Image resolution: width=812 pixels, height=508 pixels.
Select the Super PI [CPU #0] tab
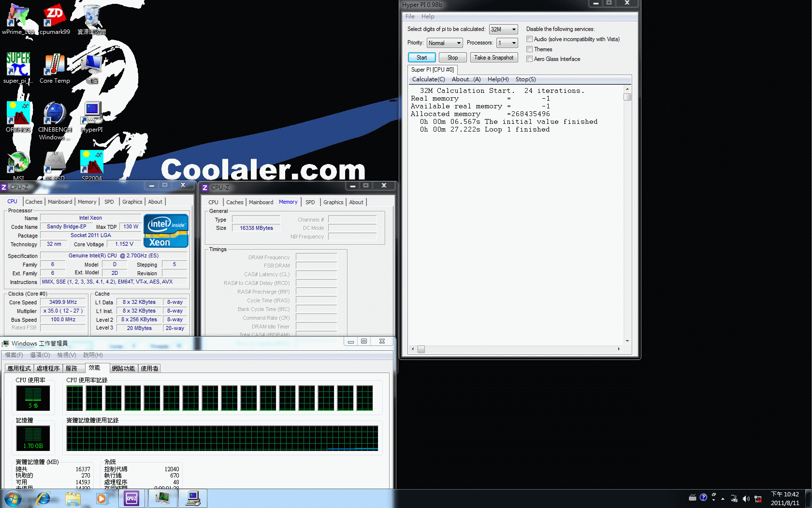point(433,70)
